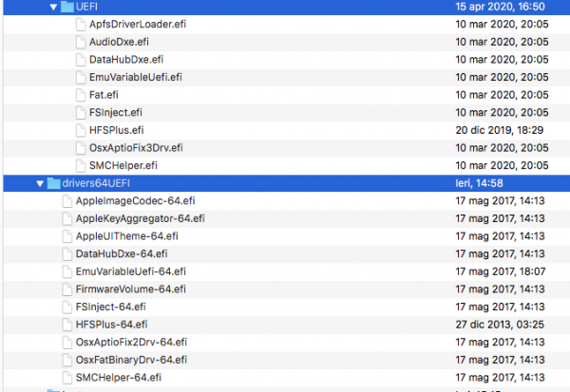
Task: Select file name OsxAptioFix2Drv-64.efi
Action: 132,343
